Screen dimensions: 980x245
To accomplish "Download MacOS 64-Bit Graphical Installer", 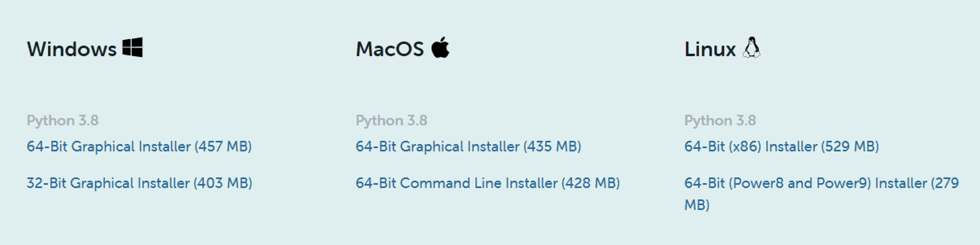I will pyautogui.click(x=468, y=147).
